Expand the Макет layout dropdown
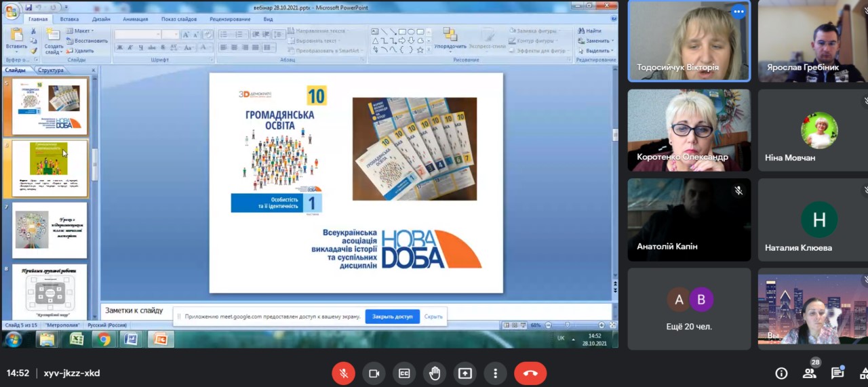 tap(80, 30)
